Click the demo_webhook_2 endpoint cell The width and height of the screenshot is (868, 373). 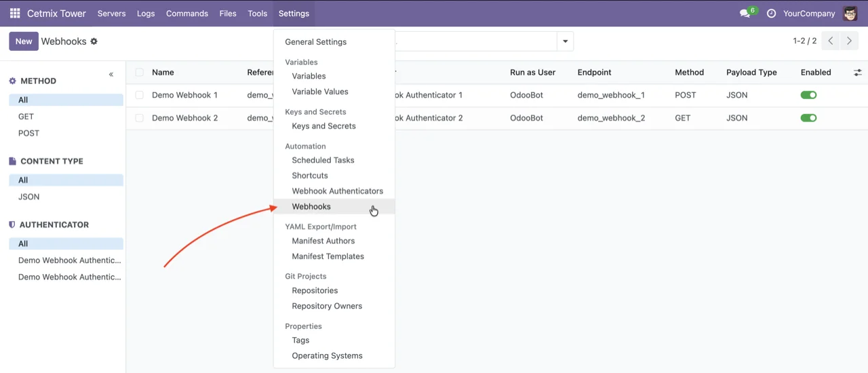[x=611, y=118]
